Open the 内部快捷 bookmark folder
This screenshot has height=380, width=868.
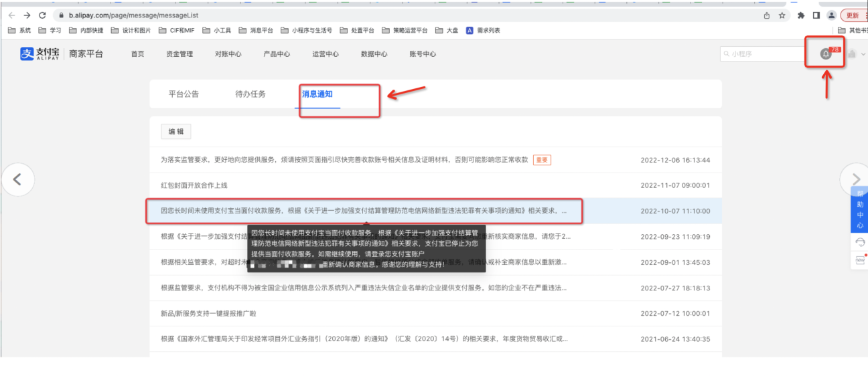(x=86, y=30)
